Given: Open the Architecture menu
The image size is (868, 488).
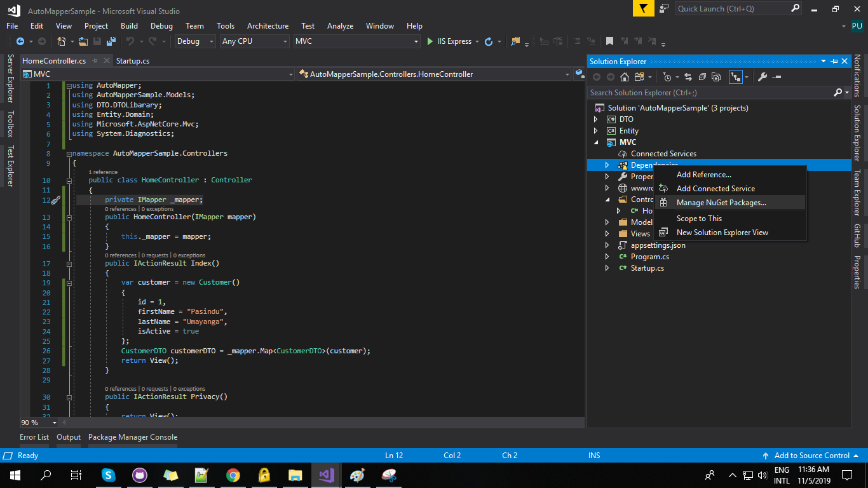Looking at the screenshot, I should point(268,26).
